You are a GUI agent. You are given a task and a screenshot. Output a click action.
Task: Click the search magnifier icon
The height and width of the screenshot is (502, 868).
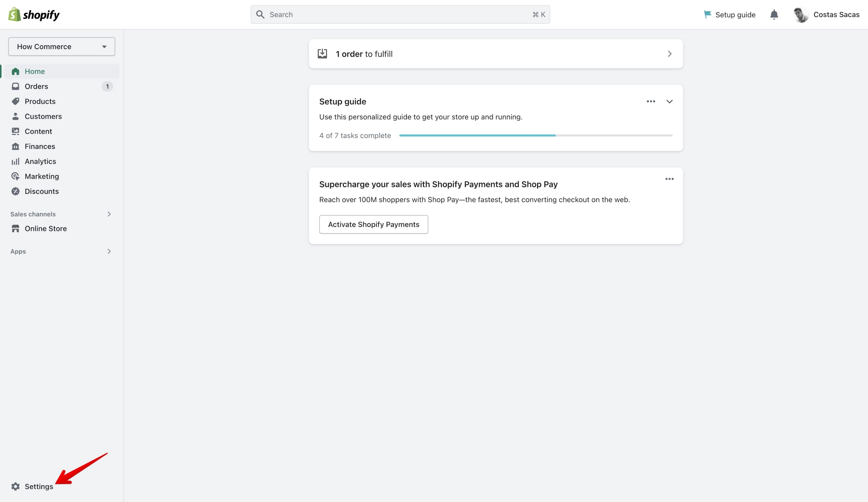[260, 14]
